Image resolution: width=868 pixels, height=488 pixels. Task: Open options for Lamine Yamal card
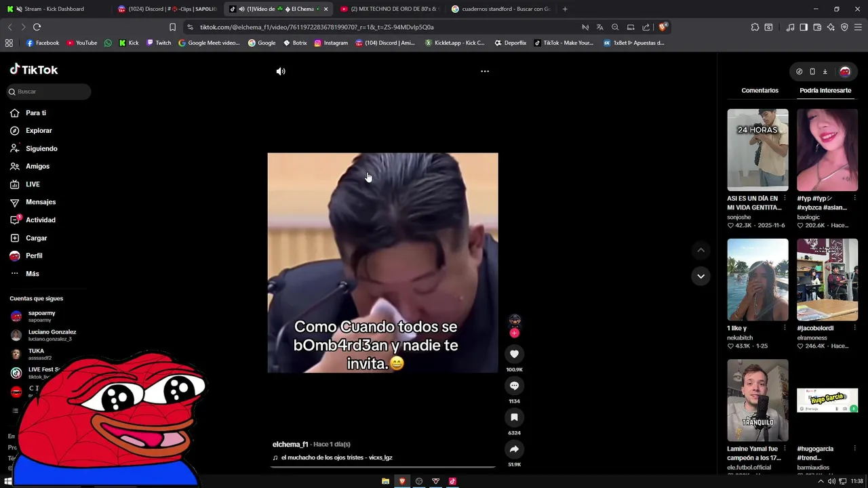pos(785,449)
